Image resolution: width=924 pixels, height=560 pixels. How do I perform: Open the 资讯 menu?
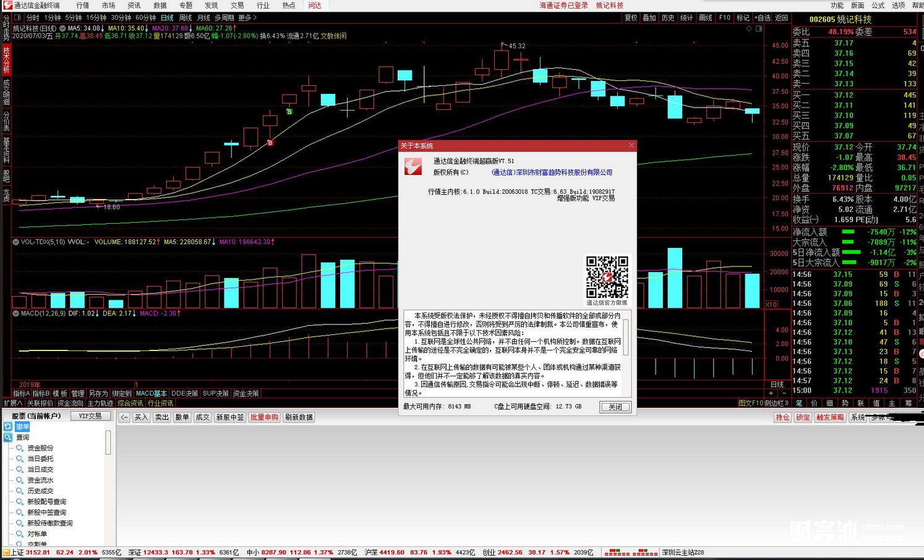pyautogui.click(x=134, y=6)
